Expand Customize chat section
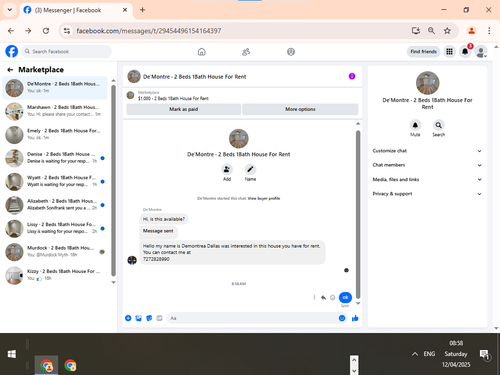This screenshot has width=500, height=375. coord(427,151)
